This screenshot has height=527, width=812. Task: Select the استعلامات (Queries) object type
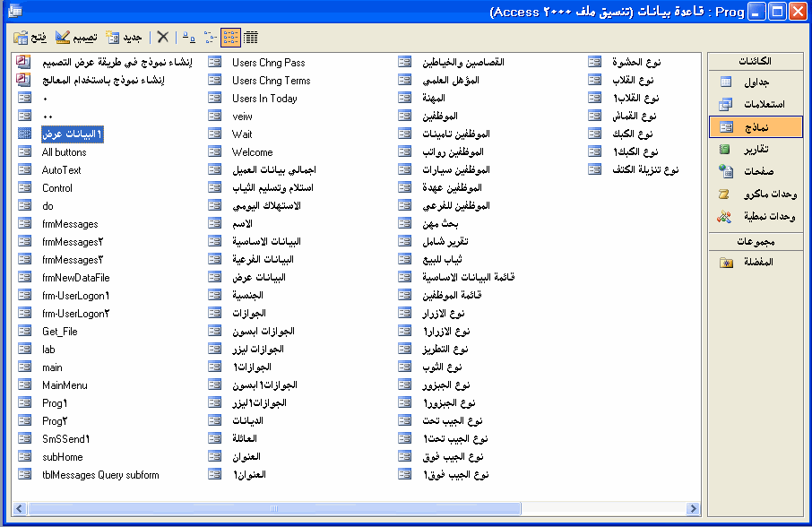tap(756, 104)
